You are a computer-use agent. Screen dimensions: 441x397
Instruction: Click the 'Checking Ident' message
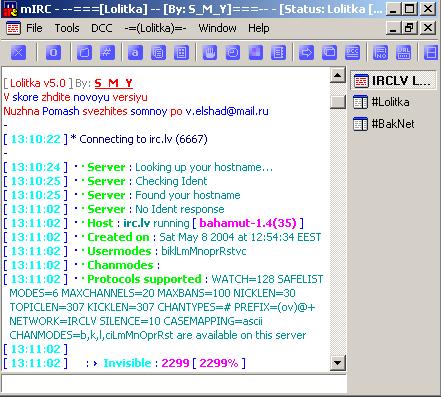(x=171, y=181)
